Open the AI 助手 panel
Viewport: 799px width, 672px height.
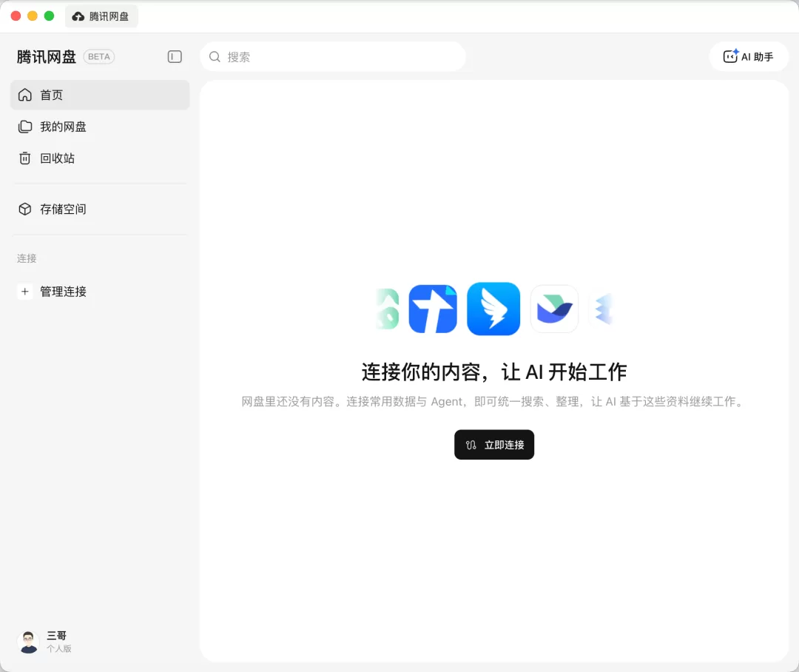pos(748,56)
